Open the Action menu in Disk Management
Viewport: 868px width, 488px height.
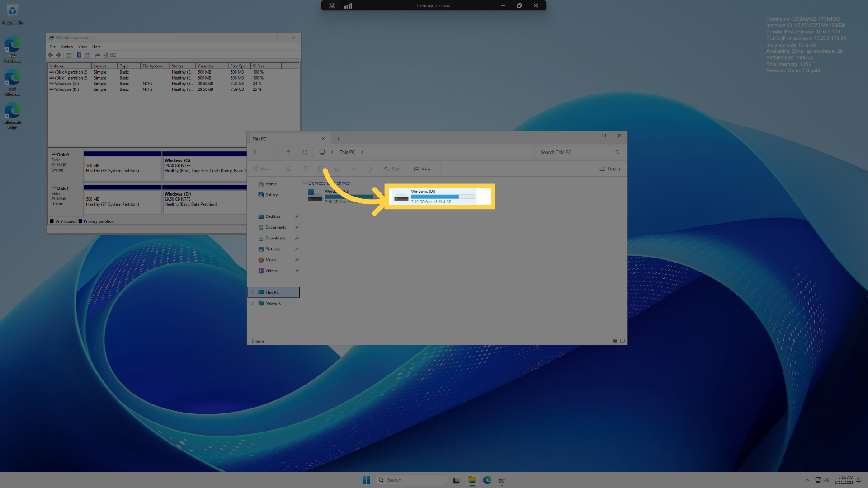click(x=67, y=47)
